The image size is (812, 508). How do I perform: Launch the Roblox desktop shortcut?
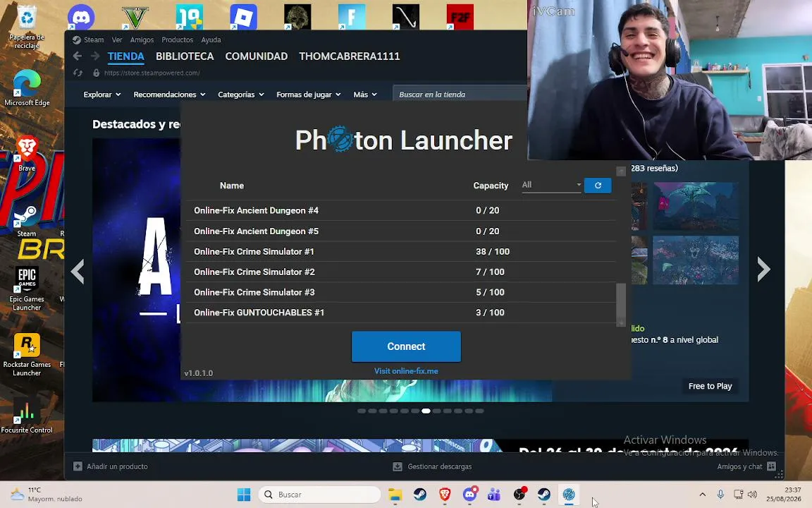click(243, 17)
